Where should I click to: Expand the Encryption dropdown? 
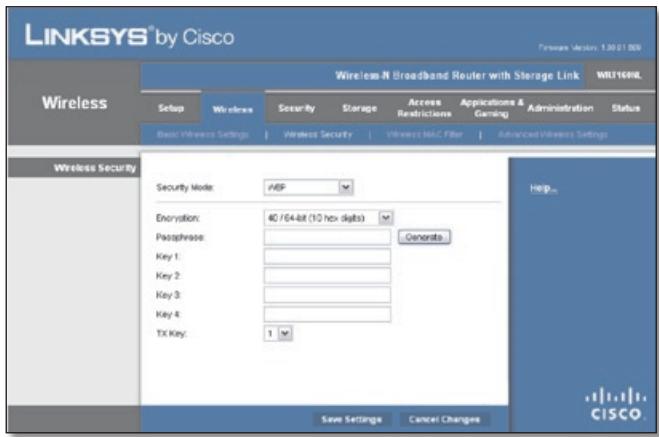click(x=328, y=217)
